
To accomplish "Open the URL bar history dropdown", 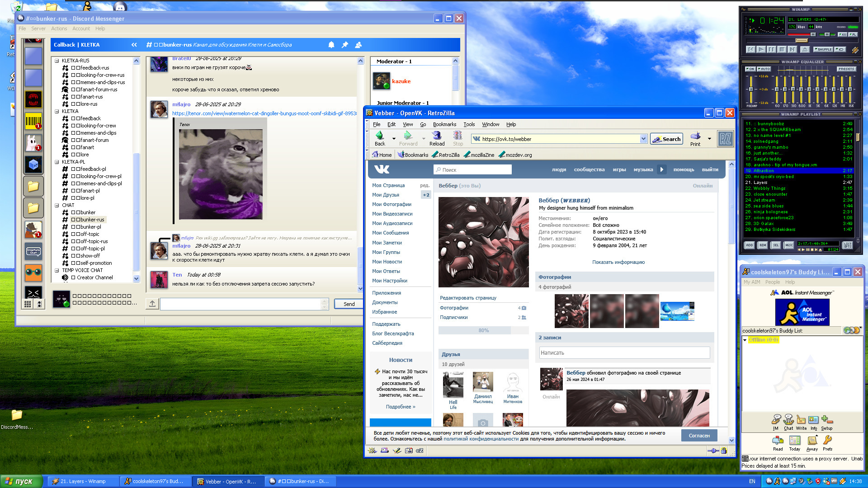I will (x=643, y=139).
